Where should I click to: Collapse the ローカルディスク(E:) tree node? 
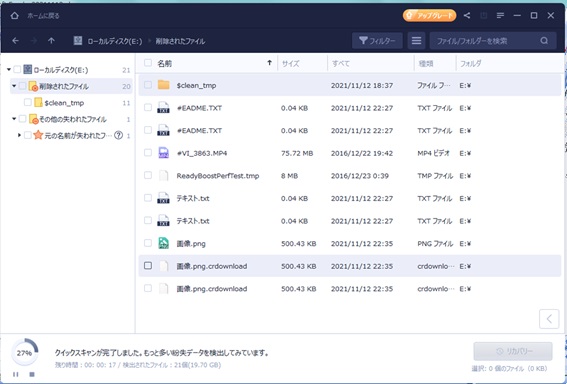tap(9, 69)
